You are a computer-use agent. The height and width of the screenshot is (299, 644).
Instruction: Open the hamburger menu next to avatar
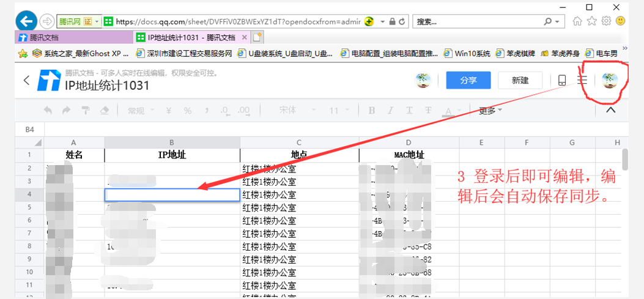(x=583, y=80)
